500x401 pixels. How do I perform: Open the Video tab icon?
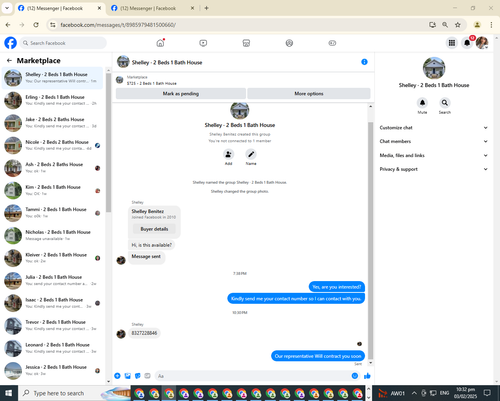[203, 43]
